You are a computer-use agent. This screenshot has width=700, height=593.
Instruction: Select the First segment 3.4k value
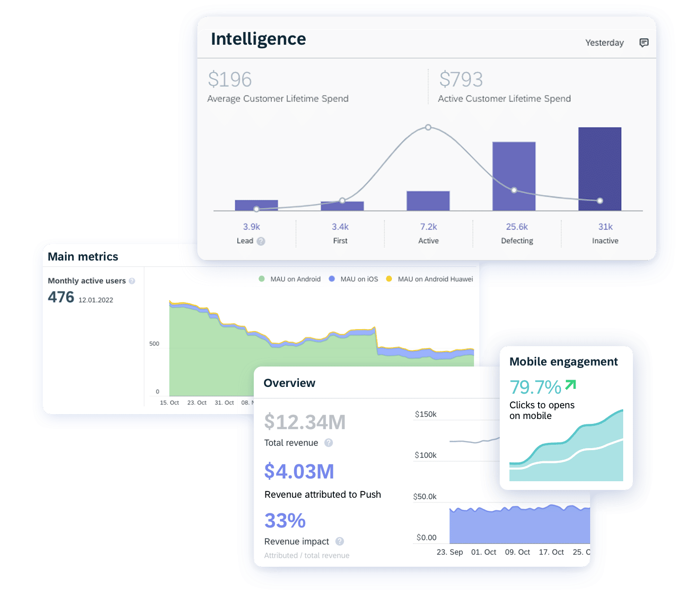(x=340, y=227)
